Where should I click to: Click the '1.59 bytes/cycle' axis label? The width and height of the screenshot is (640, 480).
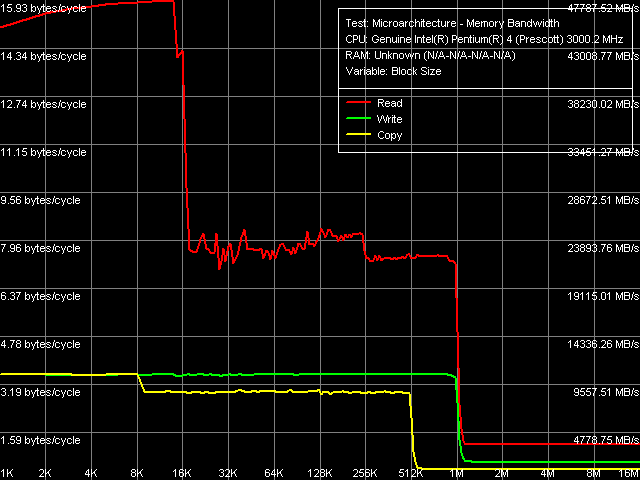click(40, 440)
